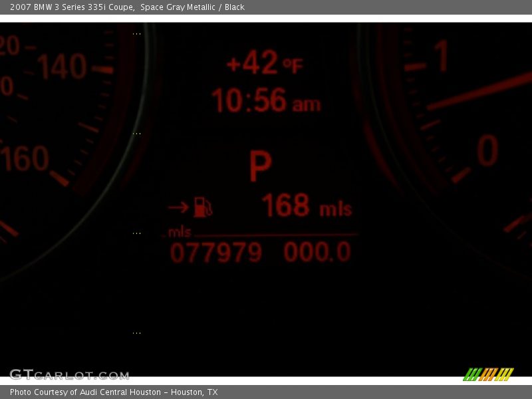Click the +42 °F temperature reading
Screen dimensions: 532x399
(265, 63)
